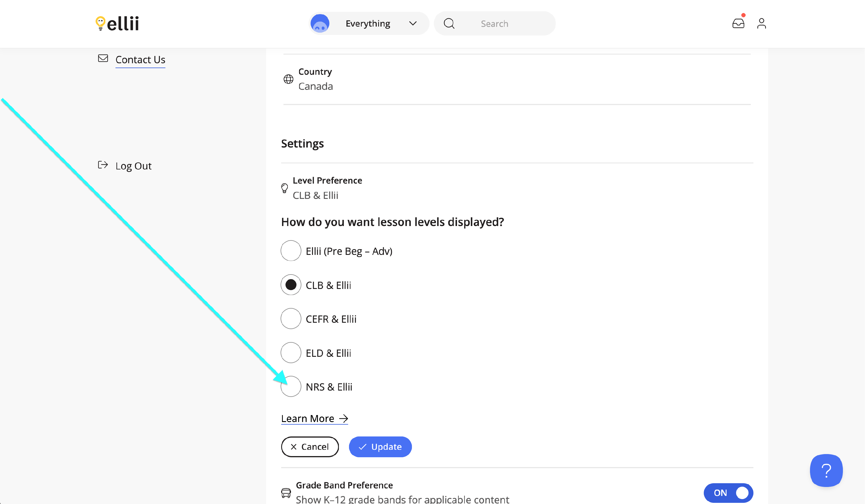Click the Everything dropdown chevron arrow
Viewport: 866px width, 504px height.
coord(413,23)
